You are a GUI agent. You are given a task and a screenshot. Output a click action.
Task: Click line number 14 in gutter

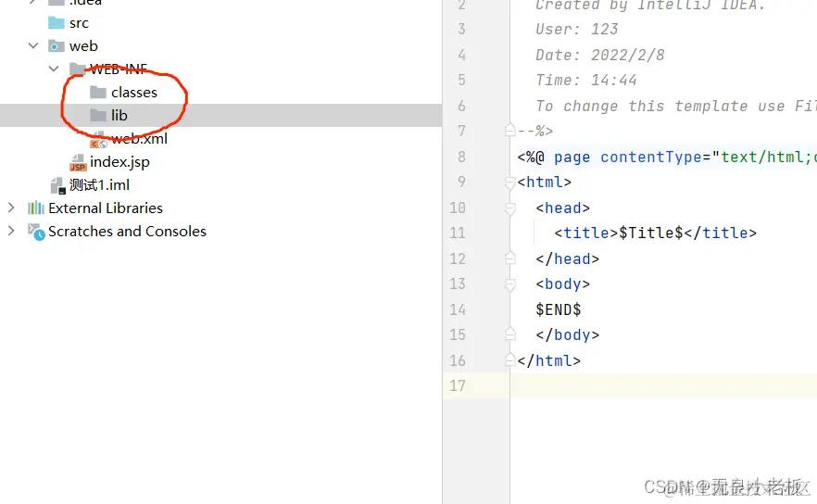coord(458,309)
